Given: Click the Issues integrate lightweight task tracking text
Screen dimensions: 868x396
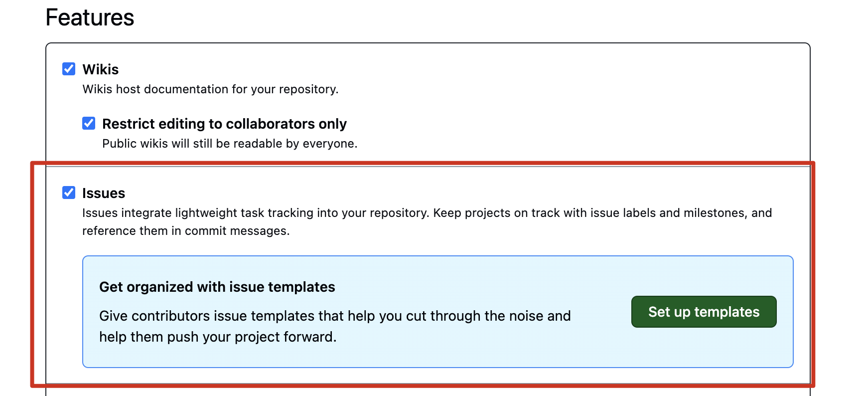Looking at the screenshot, I should (255, 213).
